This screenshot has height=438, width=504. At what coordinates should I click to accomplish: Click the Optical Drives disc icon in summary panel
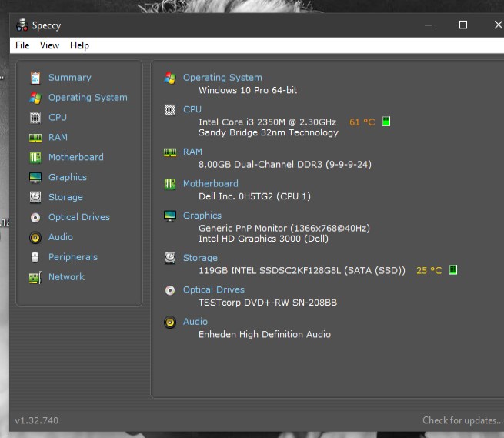click(x=170, y=290)
